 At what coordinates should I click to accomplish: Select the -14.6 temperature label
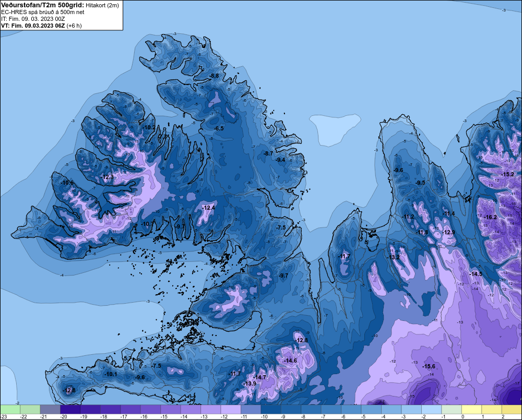(290, 361)
